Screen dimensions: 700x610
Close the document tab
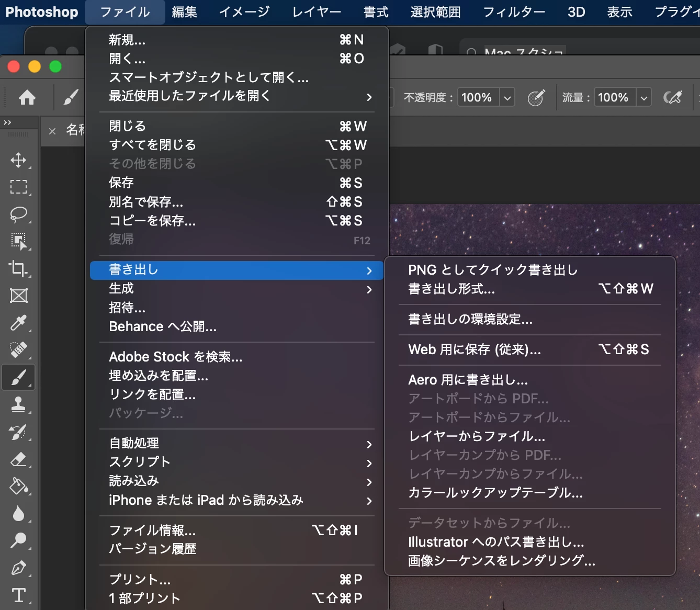(x=52, y=131)
